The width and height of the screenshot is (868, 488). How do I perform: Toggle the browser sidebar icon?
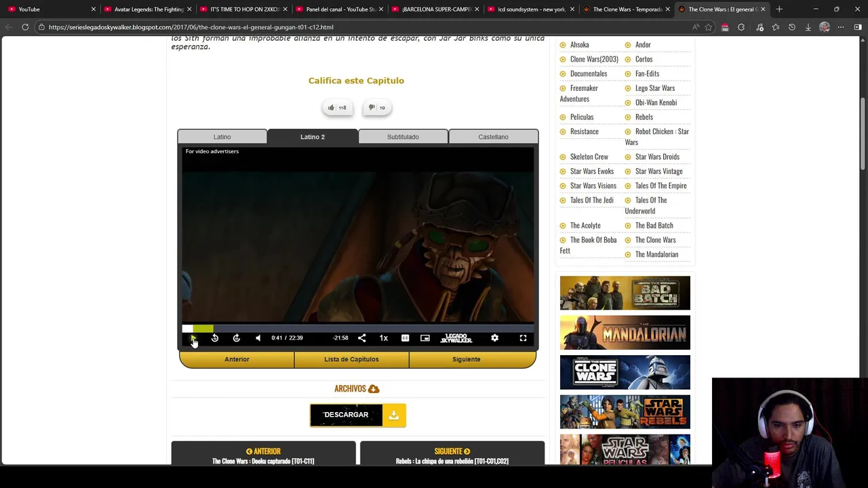tap(858, 27)
